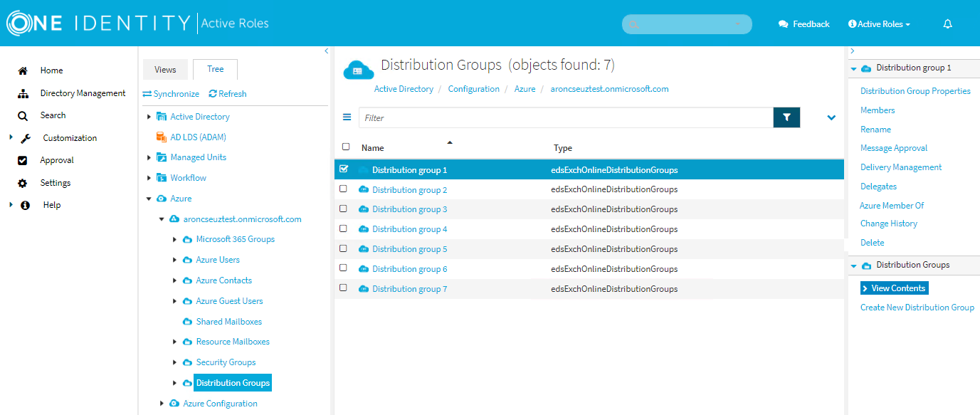Go to Home menu item
980x415 pixels.
pyautogui.click(x=51, y=70)
